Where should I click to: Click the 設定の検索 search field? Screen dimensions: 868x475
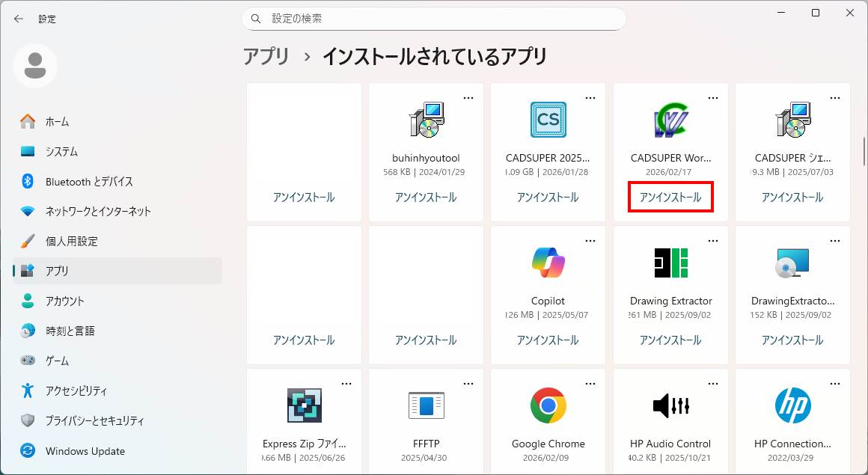click(434, 19)
